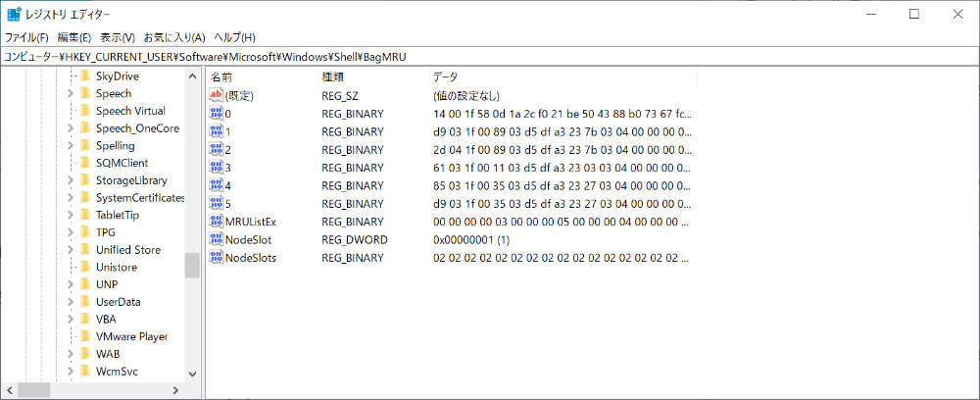Click the NodeSlot DWORD value icon

[217, 239]
